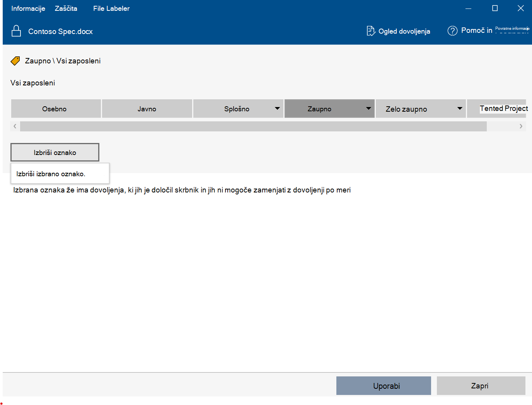
Task: Click the Vsi zaposleni sublabel text
Action: pyautogui.click(x=33, y=83)
